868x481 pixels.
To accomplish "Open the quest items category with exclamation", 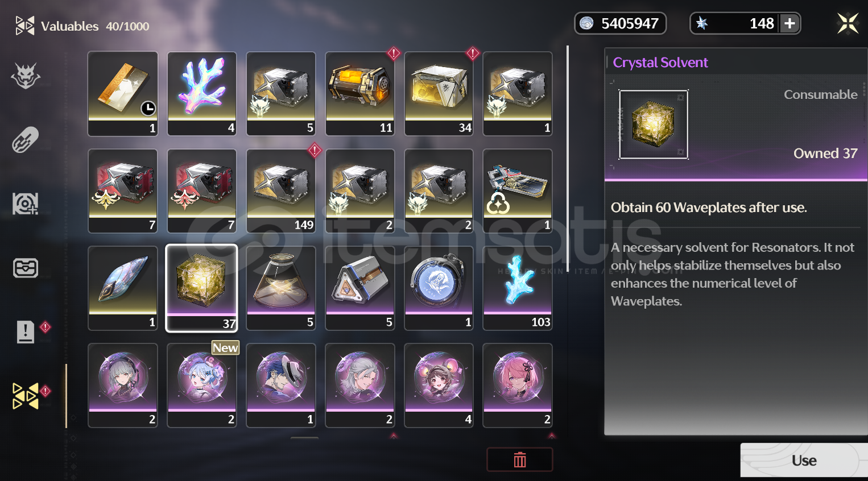I will point(26,331).
